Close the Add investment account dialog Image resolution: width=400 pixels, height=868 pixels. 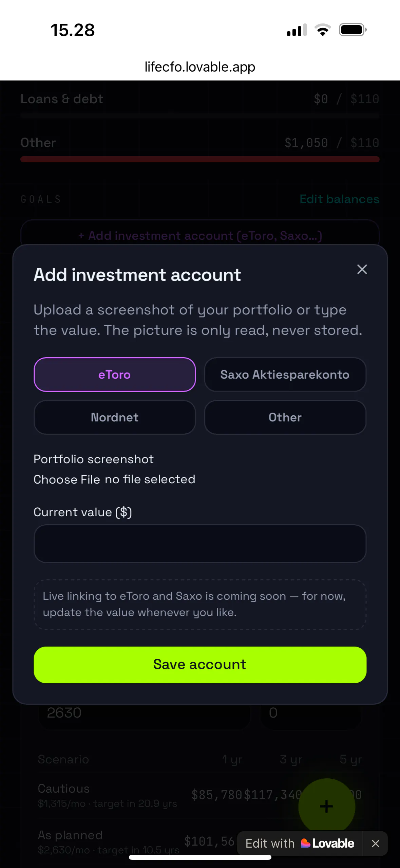pyautogui.click(x=362, y=269)
